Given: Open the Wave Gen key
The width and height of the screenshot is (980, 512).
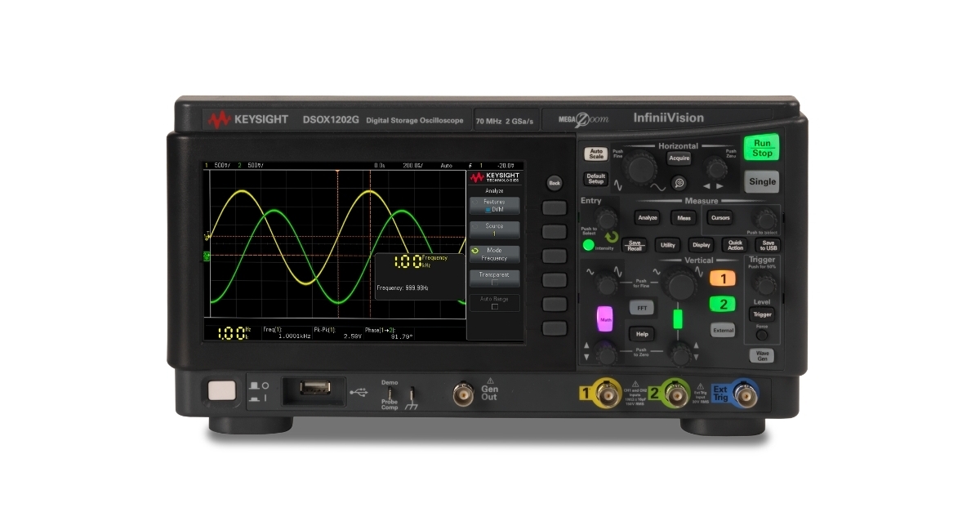Looking at the screenshot, I should tap(762, 354).
